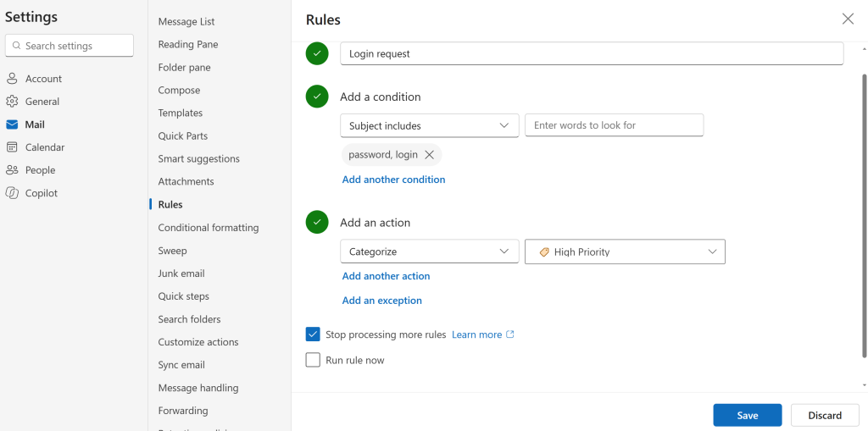Image resolution: width=868 pixels, height=431 pixels.
Task: Click the General gear icon
Action: point(12,102)
